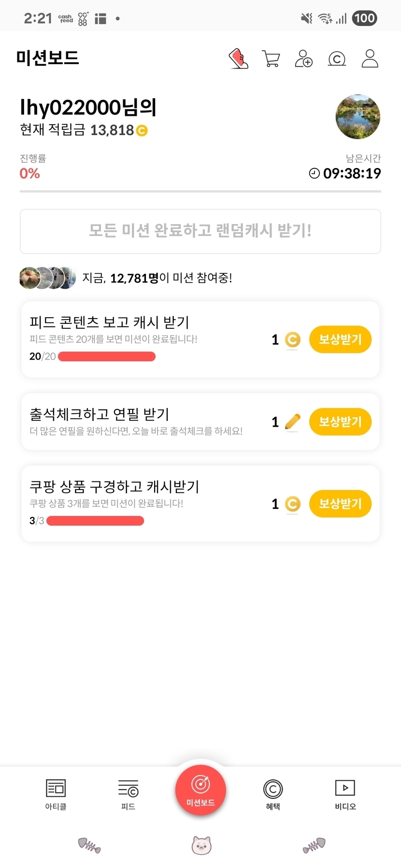The width and height of the screenshot is (401, 868).
Task: Open the cash coin icon in header
Action: point(337,59)
